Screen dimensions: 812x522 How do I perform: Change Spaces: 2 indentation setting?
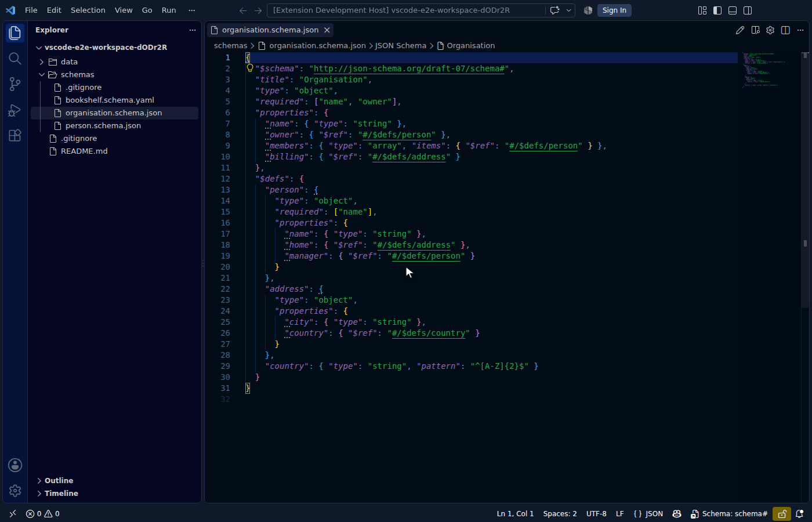coord(560,513)
